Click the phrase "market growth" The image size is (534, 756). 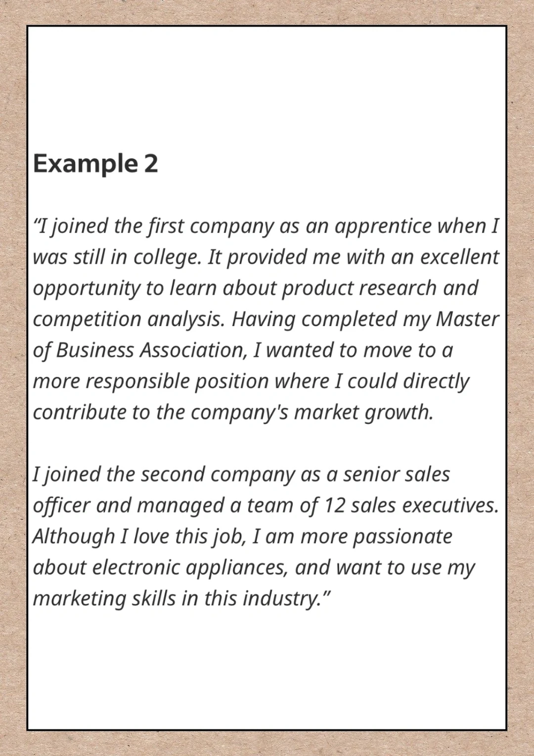point(363,413)
